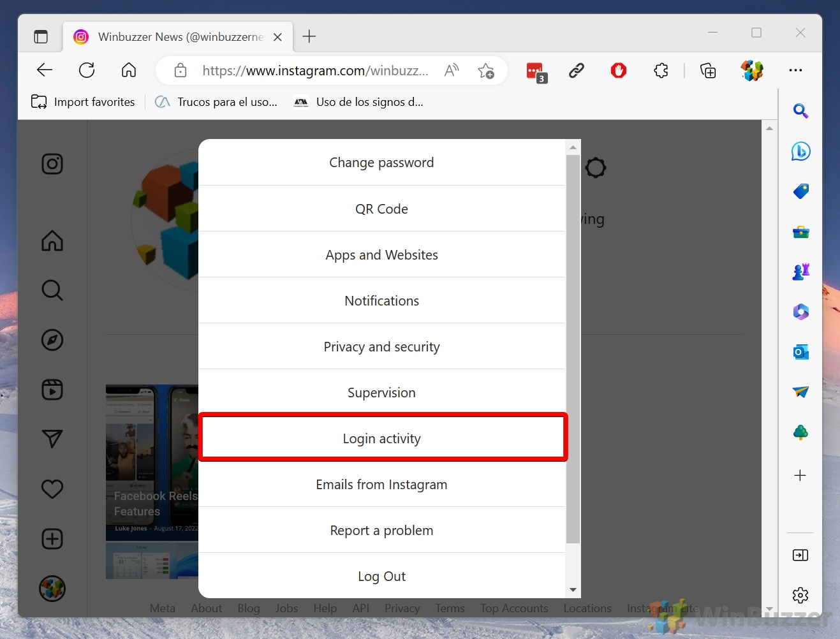The width and height of the screenshot is (840, 639).
Task: Open the profile avatar in Instagram sidebar
Action: (52, 589)
